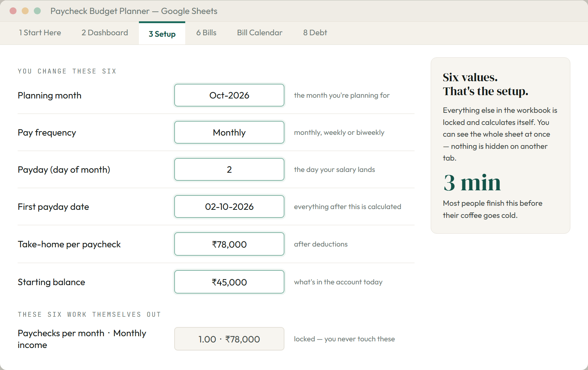Click the 'Take-home per paycheck' label
This screenshot has height=370, width=588.
69,244
